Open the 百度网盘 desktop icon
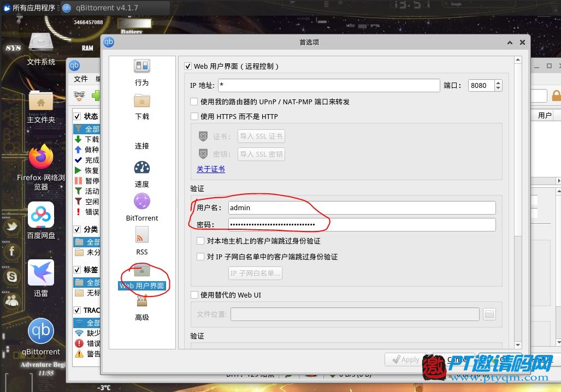This screenshot has height=392, width=561. pyautogui.click(x=41, y=221)
